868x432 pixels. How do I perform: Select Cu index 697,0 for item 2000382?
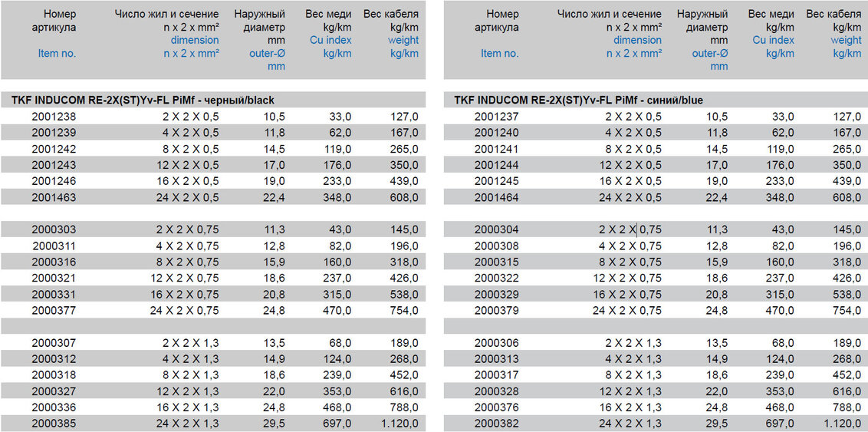tap(779, 423)
